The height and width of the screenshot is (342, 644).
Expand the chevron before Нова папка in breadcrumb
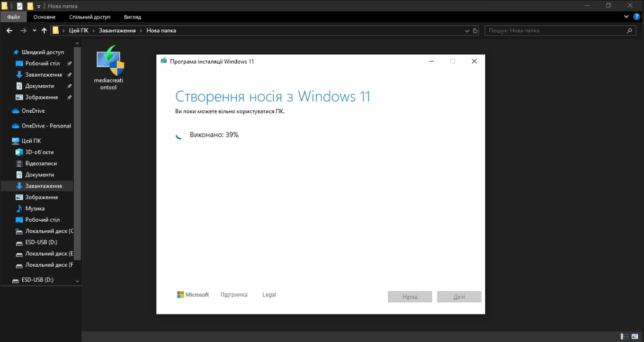pos(141,31)
